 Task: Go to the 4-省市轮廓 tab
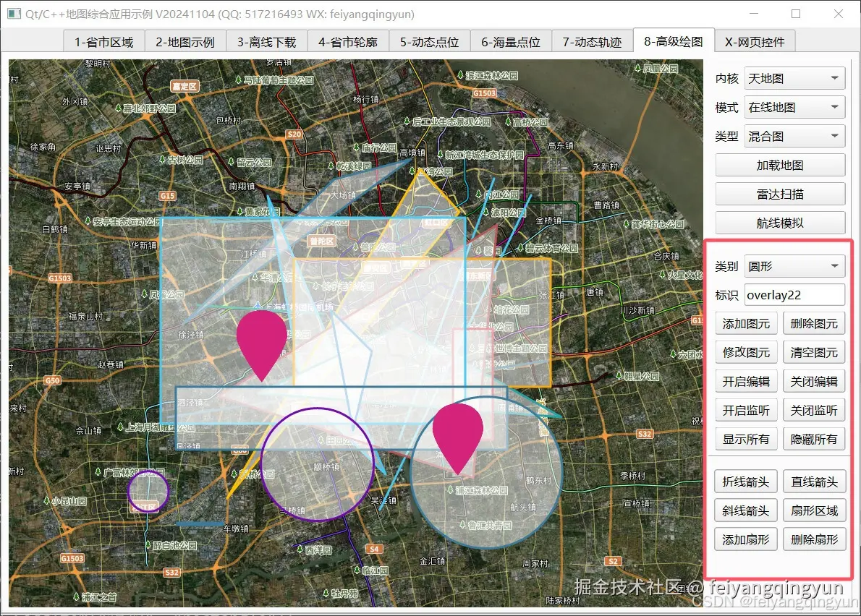click(x=347, y=42)
